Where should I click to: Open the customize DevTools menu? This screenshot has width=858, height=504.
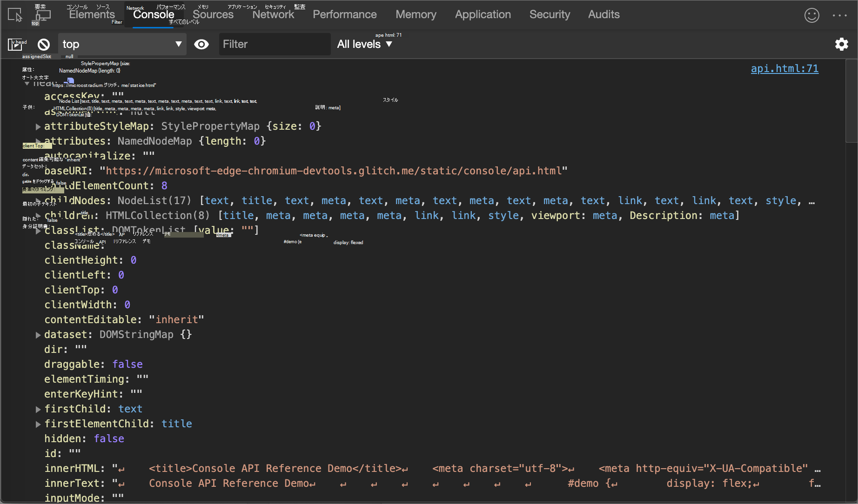click(840, 15)
